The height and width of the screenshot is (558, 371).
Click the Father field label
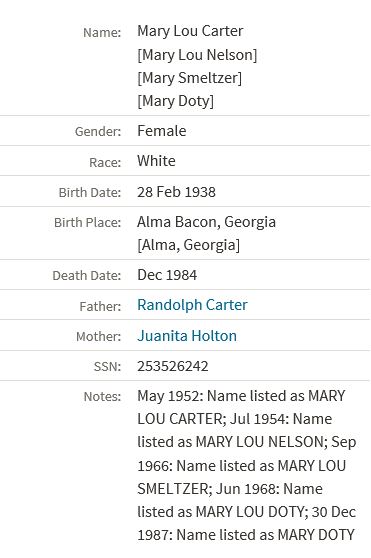click(100, 306)
